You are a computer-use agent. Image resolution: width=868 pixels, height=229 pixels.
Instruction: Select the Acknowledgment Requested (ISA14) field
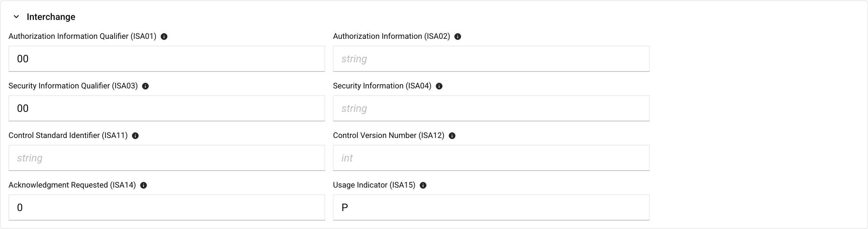(x=166, y=207)
